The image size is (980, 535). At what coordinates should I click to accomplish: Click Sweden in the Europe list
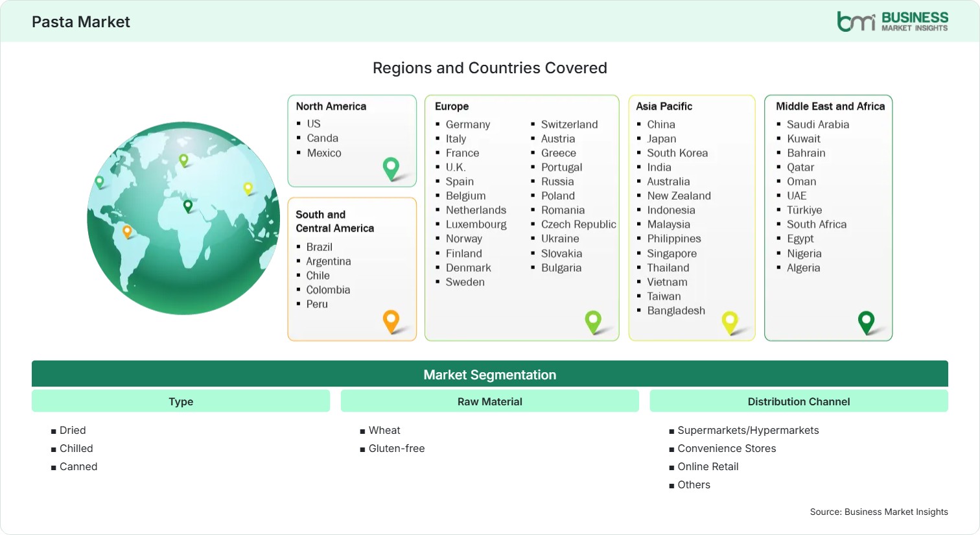465,282
